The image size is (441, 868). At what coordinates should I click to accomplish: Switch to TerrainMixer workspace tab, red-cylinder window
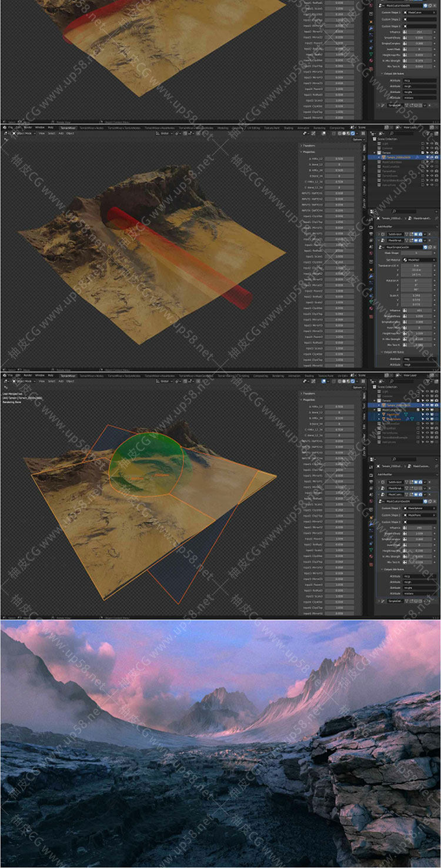(68, 128)
